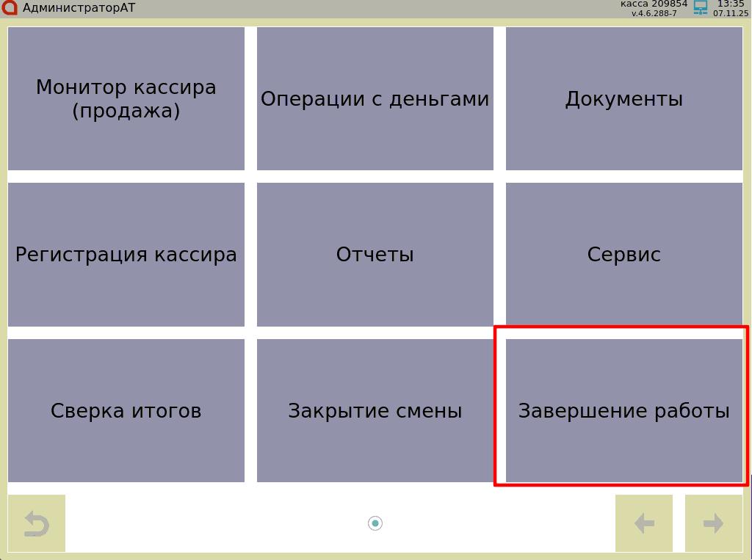Click the date 07.11.25
Image resolution: width=752 pixels, height=560 pixels.
pos(731,13)
